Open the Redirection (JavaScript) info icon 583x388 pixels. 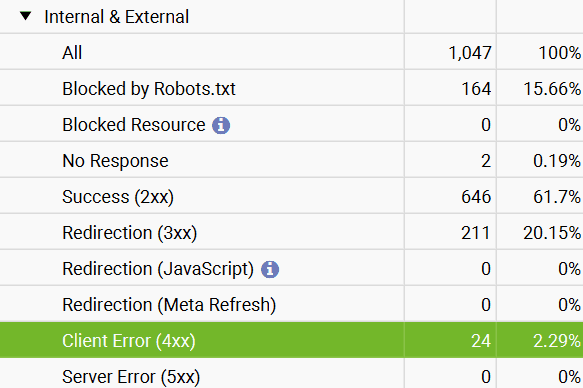(270, 269)
